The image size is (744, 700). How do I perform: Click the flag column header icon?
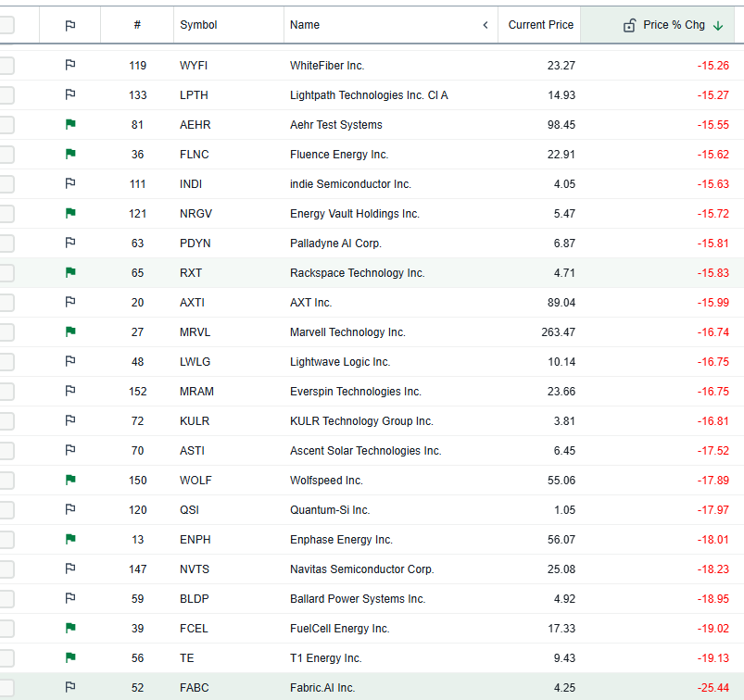point(70,25)
